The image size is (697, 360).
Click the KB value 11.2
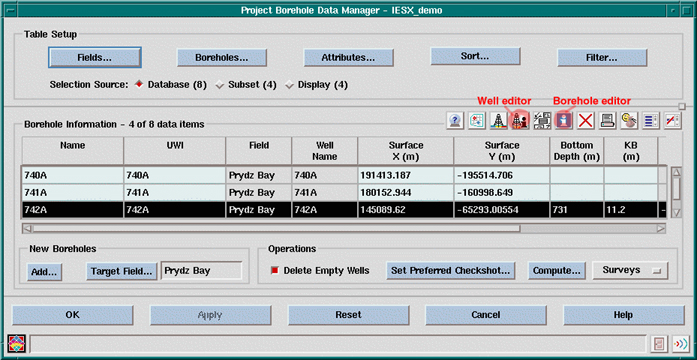(x=631, y=210)
